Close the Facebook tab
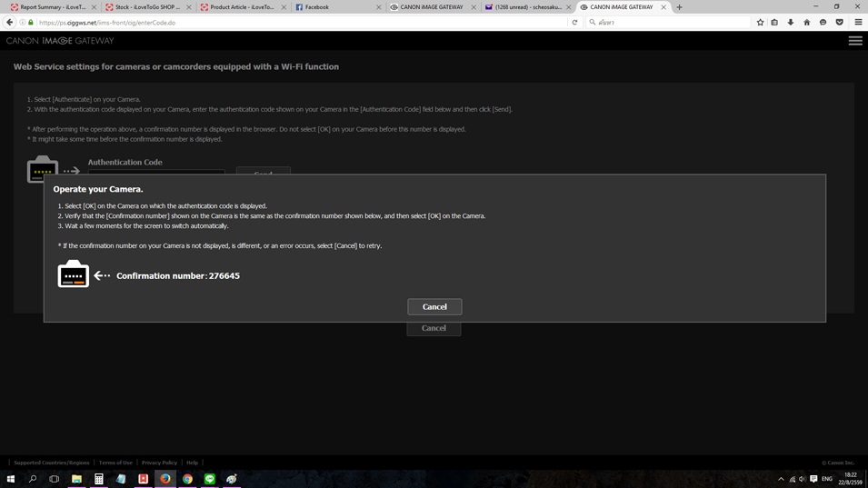Screen dimensions: 868x488 (x=379, y=7)
